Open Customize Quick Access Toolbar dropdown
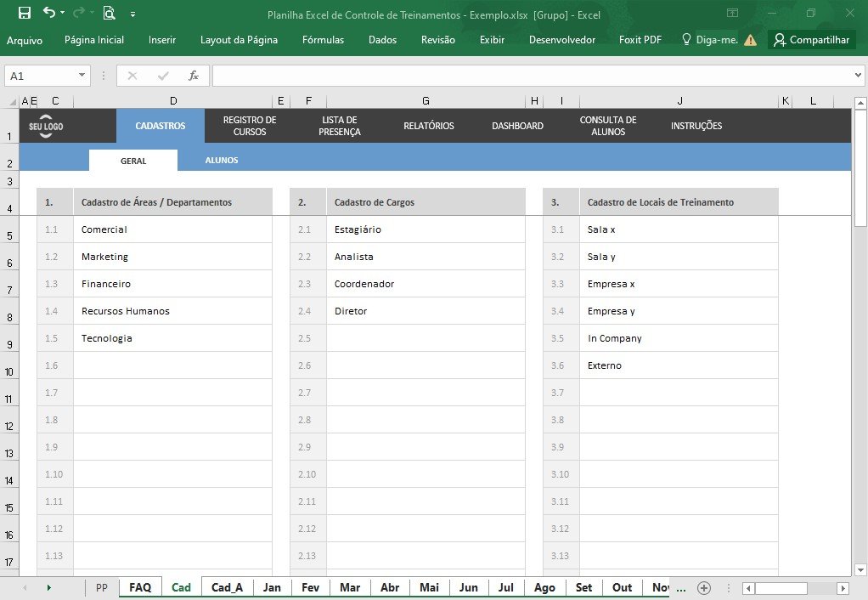 point(132,14)
